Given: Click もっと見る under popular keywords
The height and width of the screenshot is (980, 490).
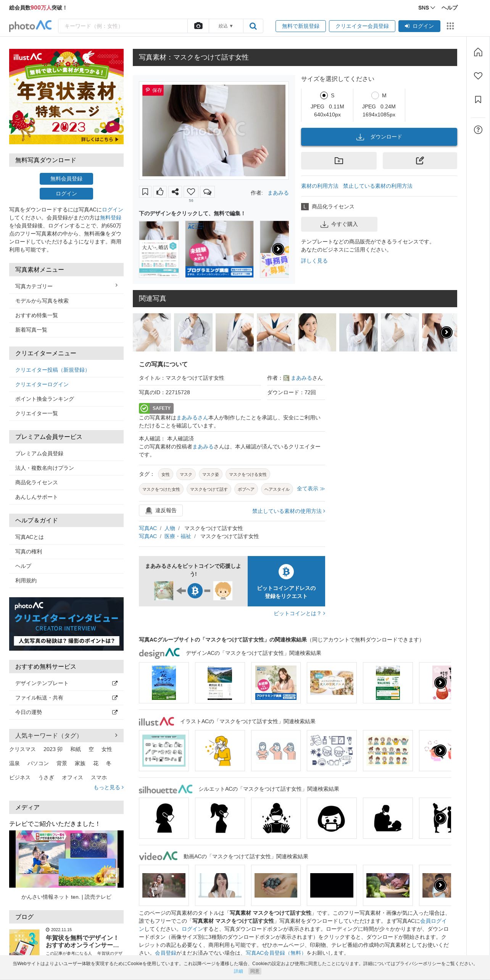Looking at the screenshot, I should [108, 787].
